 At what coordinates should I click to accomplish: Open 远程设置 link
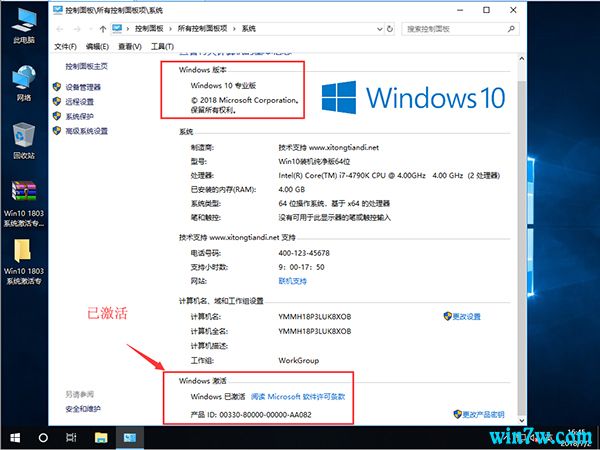point(80,101)
